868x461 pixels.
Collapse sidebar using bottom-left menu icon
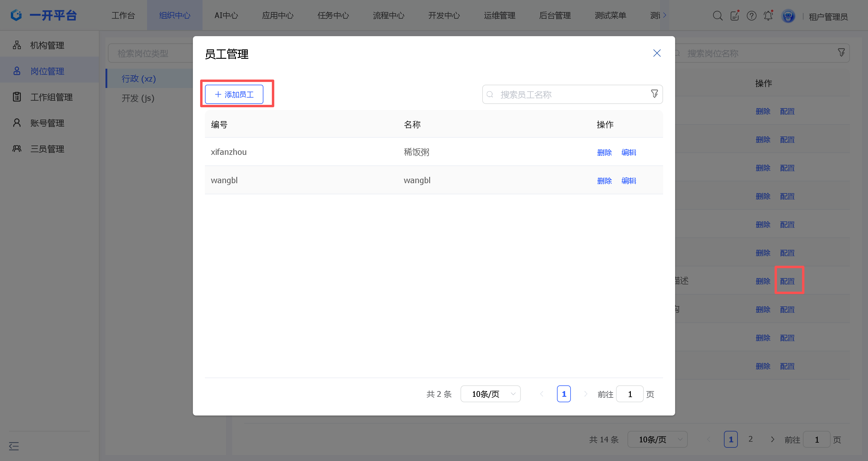click(x=14, y=446)
